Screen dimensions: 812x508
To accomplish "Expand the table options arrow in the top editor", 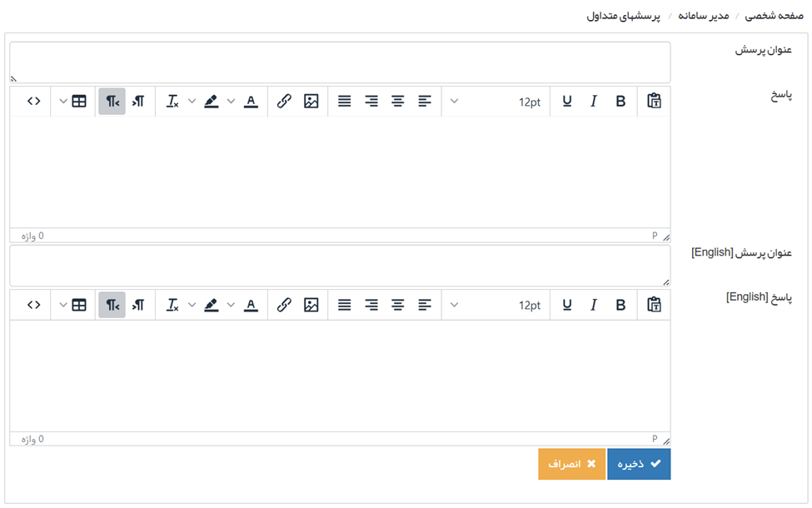I will click(63, 102).
